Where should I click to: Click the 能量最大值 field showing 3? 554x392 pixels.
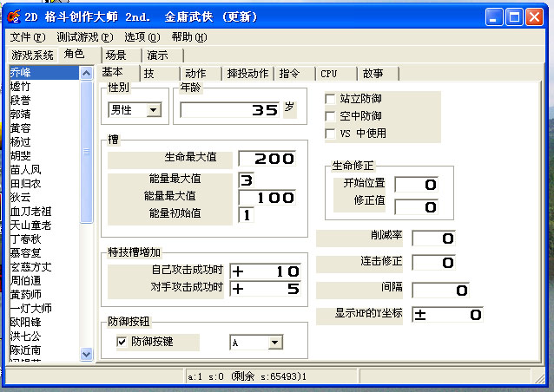tap(247, 180)
